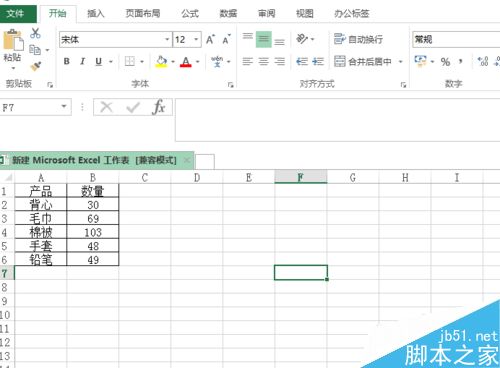
Task: Center text horizontally
Action: pos(264,61)
